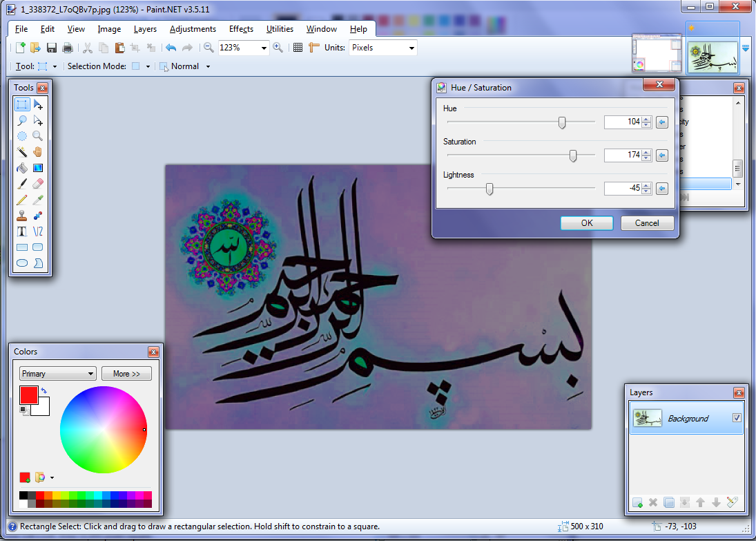Image resolution: width=756 pixels, height=541 pixels.
Task: Activate the Clone Stamp tool
Action: coord(21,216)
